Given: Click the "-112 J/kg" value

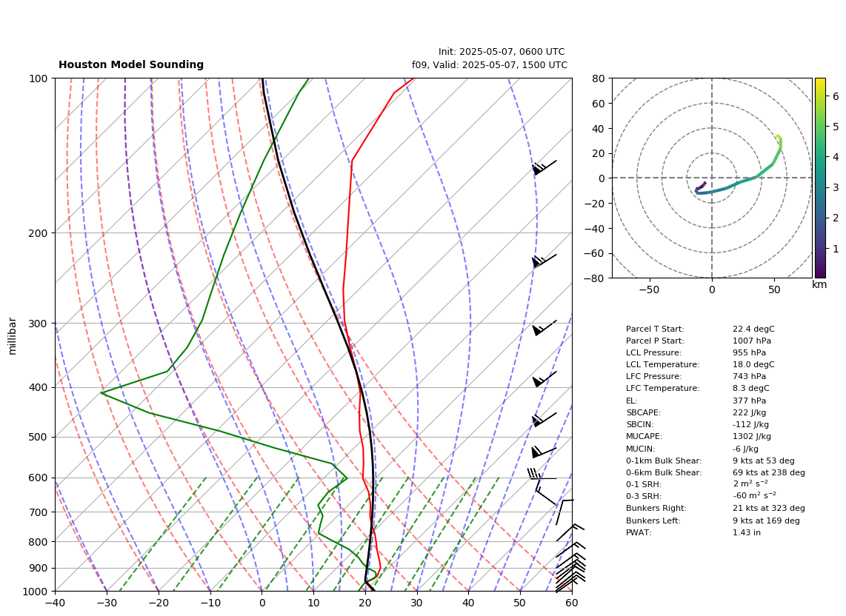Looking at the screenshot, I should pyautogui.click(x=750, y=424).
